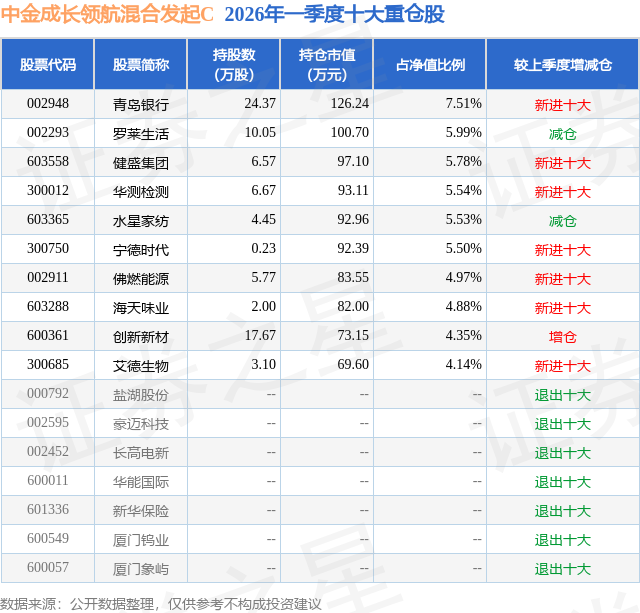Select stock name 水星家纺
Screen dimensions: 640x613
point(141,221)
